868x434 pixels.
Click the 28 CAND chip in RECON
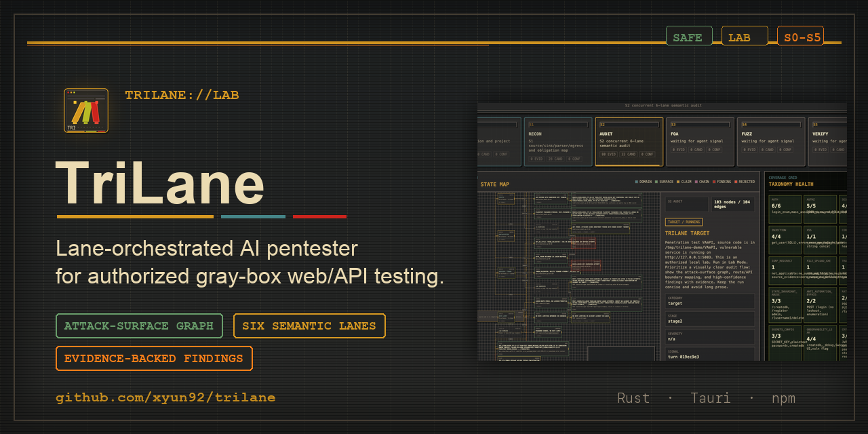click(x=555, y=158)
